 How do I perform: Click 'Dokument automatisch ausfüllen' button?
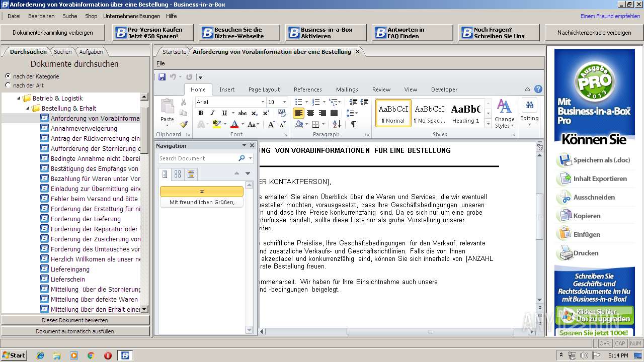74,331
